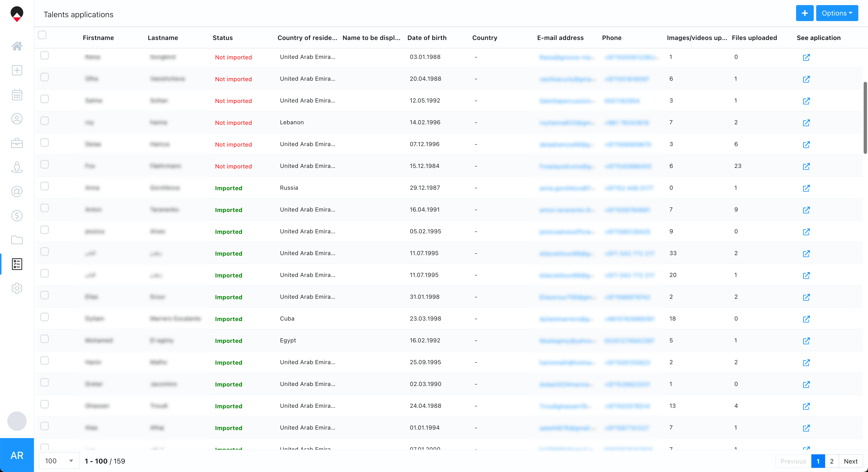The width and height of the screenshot is (868, 472).
Task: Open the Options dropdown menu
Action: [837, 13]
